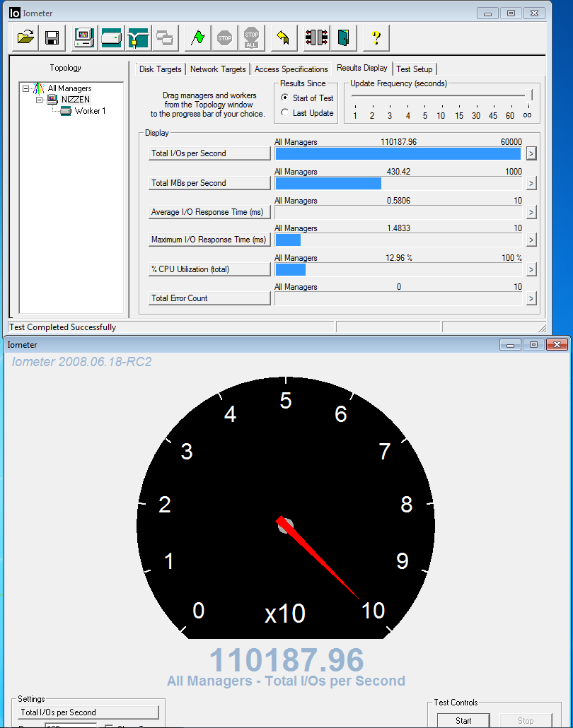Open gauge arrow for Total I/Os row
The width and height of the screenshot is (573, 728).
pyautogui.click(x=531, y=153)
